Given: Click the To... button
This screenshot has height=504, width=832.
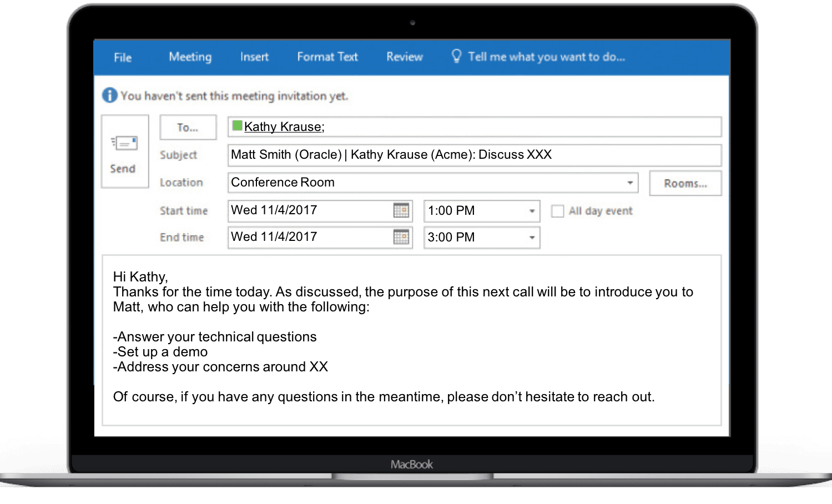Looking at the screenshot, I should [x=188, y=128].
